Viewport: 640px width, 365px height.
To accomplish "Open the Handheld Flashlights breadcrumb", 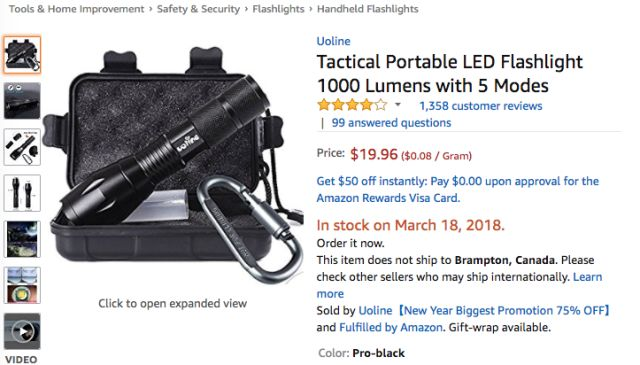I will (x=368, y=9).
